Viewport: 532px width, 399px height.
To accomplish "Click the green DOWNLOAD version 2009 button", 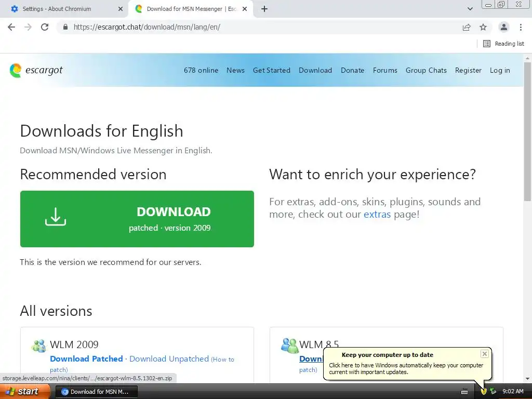I will coord(137,219).
